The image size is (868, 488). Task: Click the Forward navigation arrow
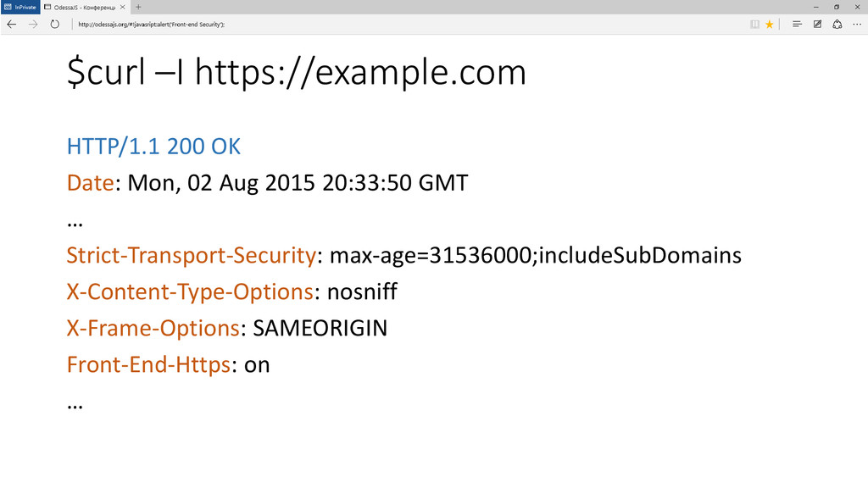coord(33,25)
